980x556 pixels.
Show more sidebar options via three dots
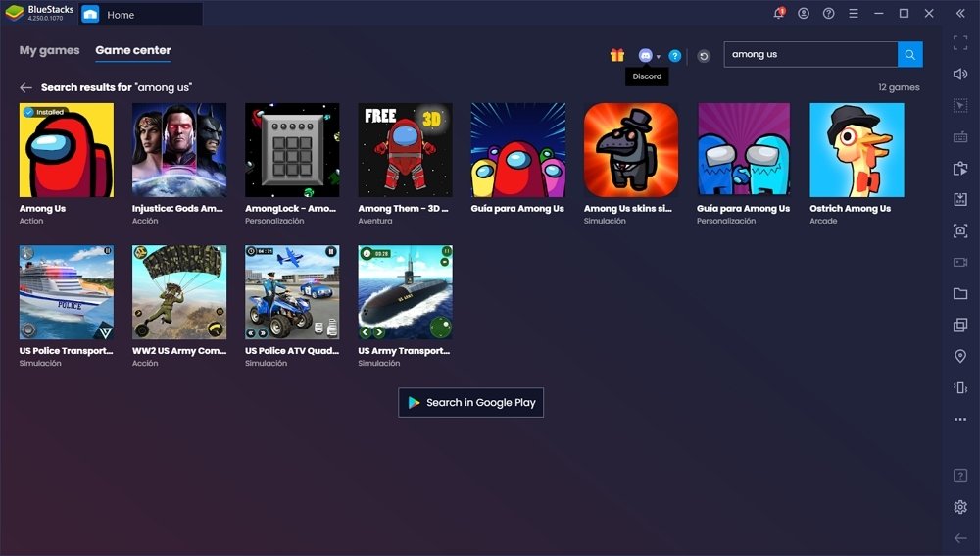point(960,419)
